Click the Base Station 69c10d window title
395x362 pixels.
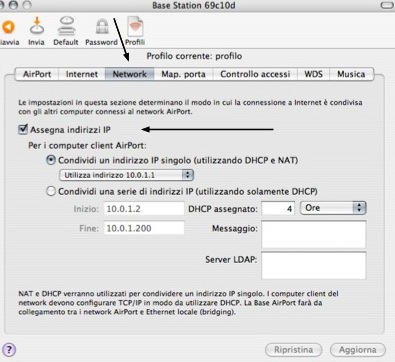194,5
